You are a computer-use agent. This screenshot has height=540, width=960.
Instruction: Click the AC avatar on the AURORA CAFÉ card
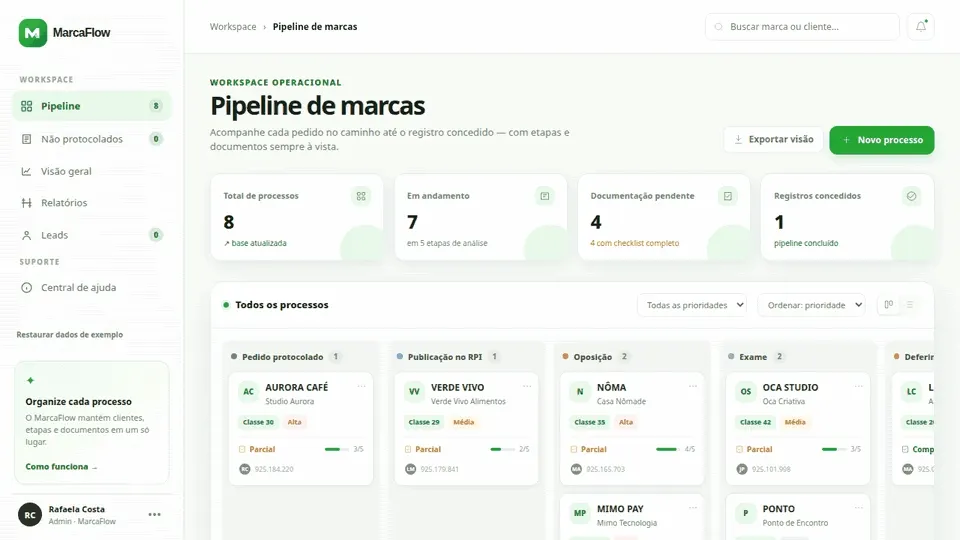click(x=249, y=392)
